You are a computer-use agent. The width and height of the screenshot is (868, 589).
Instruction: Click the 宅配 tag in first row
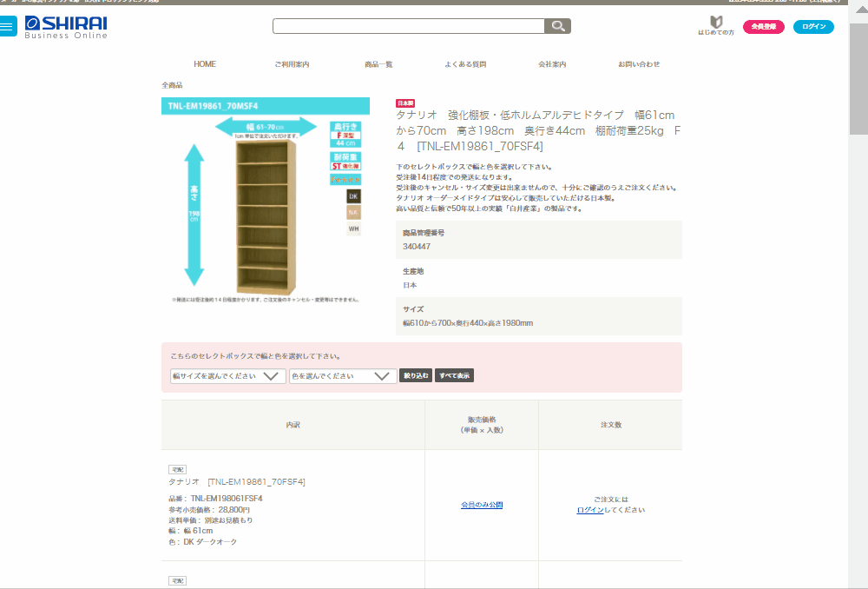point(178,469)
